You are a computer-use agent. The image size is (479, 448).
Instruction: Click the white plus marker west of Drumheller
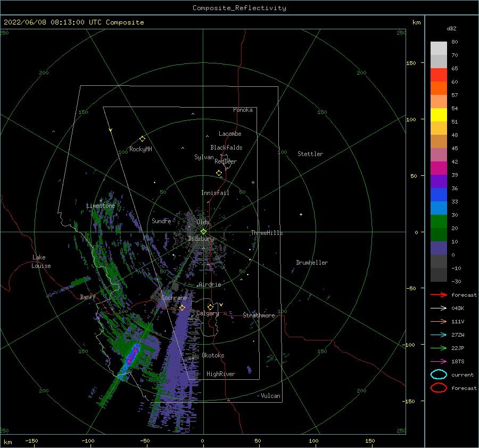[x=301, y=214]
